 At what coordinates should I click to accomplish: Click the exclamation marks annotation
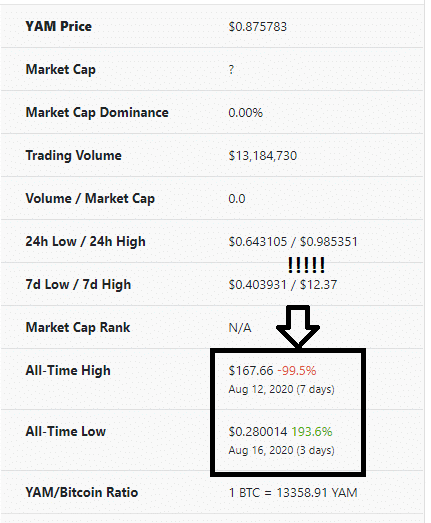click(x=306, y=265)
